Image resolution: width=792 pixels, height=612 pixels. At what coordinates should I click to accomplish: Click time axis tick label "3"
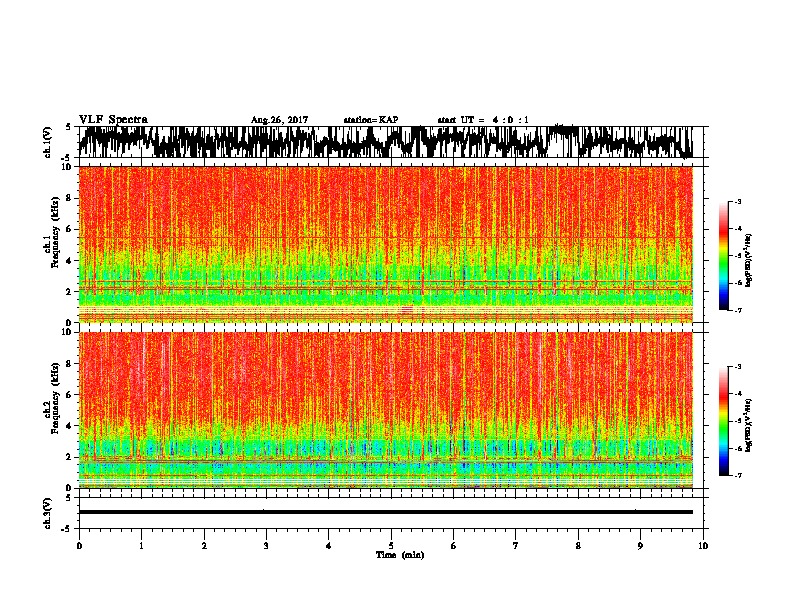pos(266,546)
